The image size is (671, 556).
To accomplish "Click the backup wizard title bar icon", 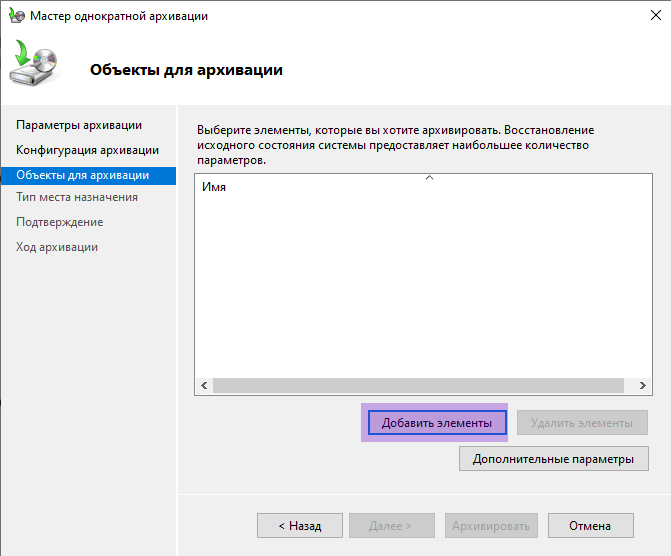I will pyautogui.click(x=17, y=16).
